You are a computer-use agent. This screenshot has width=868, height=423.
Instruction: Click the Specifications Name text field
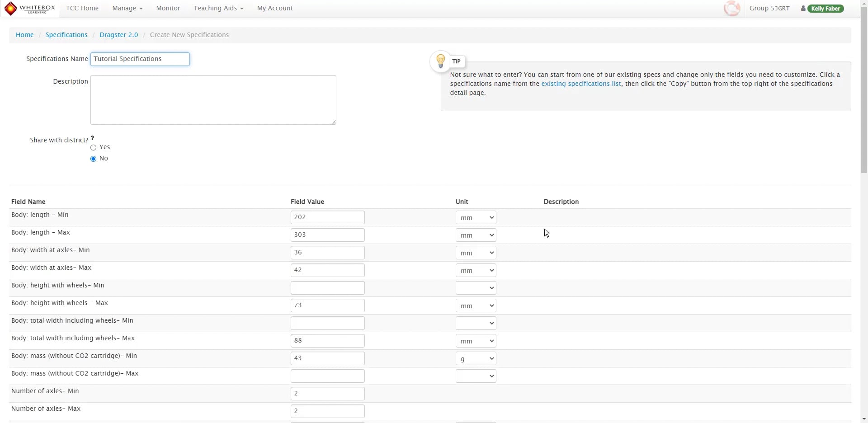click(140, 59)
